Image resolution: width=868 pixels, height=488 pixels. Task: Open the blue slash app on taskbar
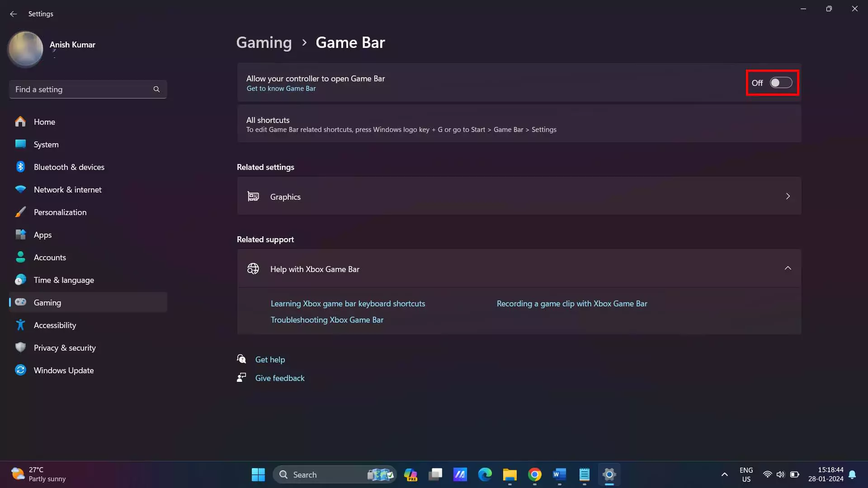click(460, 474)
